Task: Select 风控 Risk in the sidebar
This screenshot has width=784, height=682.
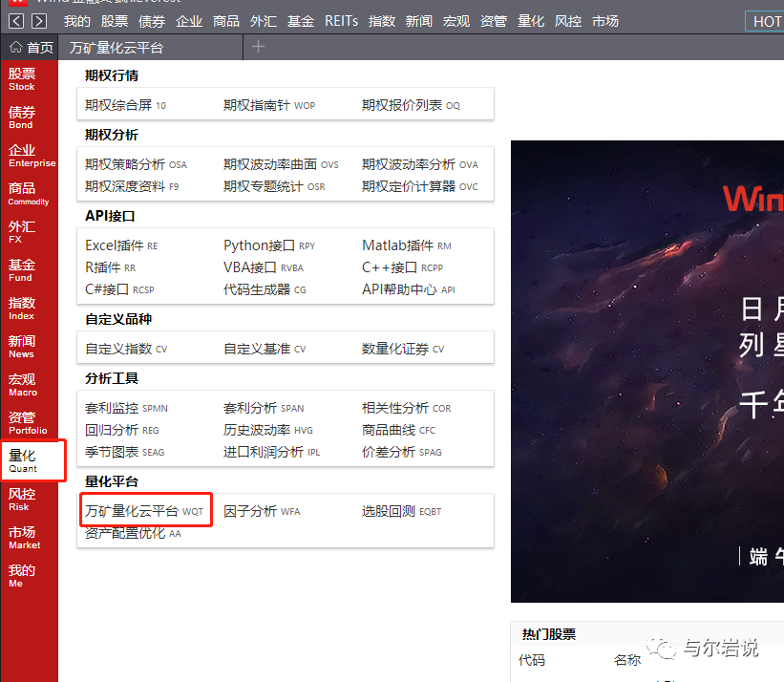Action: click(22, 500)
